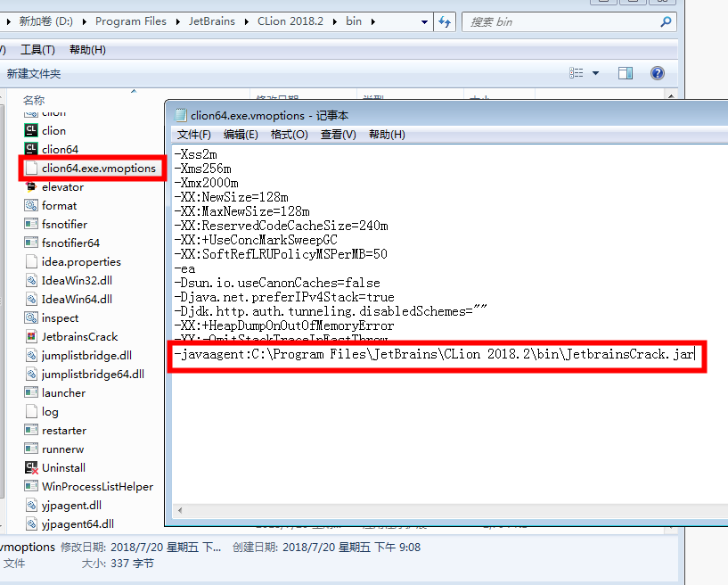Select the restarter executable icon
Viewport: 728px width, 585px height.
coord(31,430)
